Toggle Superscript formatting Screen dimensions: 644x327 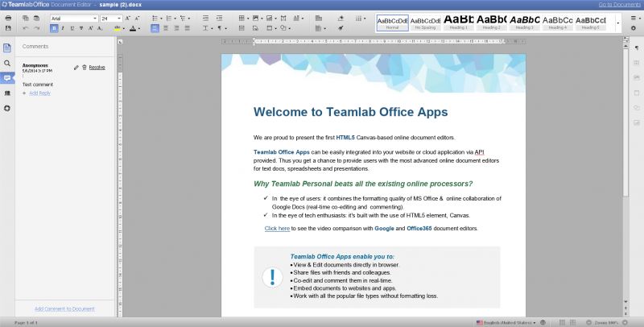pos(90,28)
